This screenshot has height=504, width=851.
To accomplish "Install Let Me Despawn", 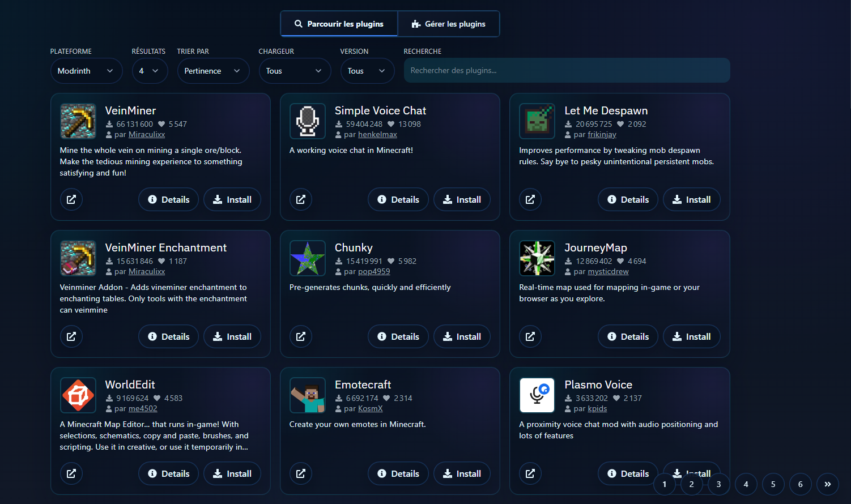I will pos(691,199).
